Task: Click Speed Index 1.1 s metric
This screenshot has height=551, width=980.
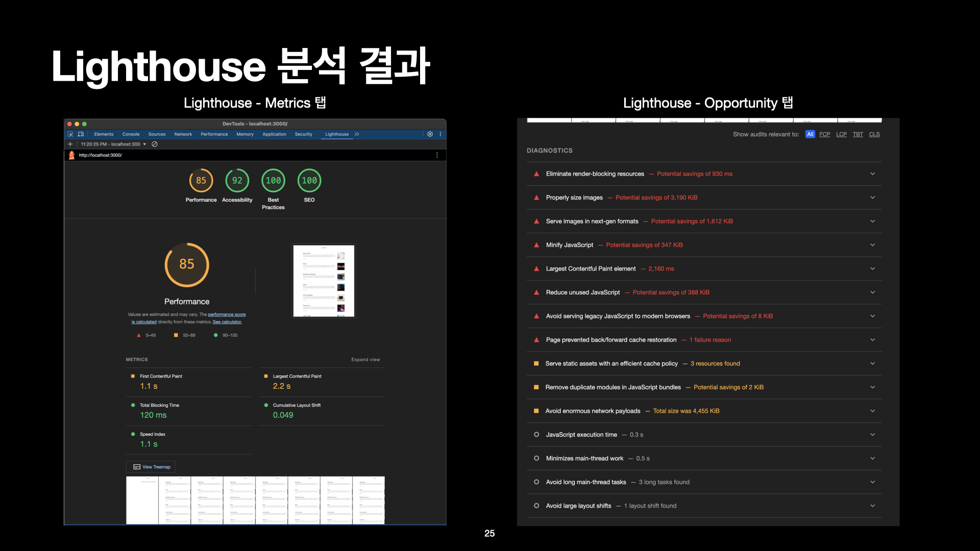Action: click(x=189, y=440)
